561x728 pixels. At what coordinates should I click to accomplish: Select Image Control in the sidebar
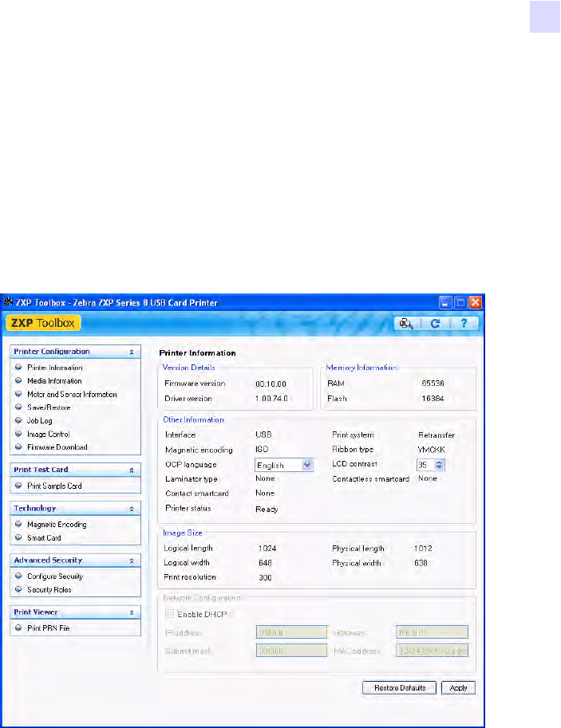click(49, 434)
